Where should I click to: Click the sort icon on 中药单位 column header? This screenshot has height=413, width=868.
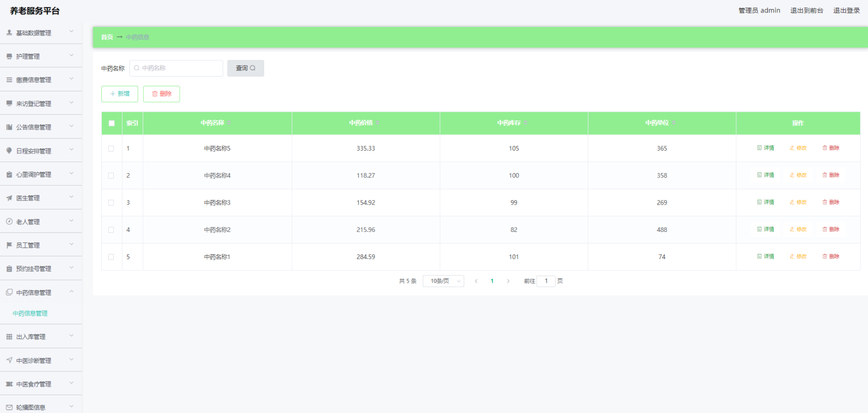click(x=673, y=123)
